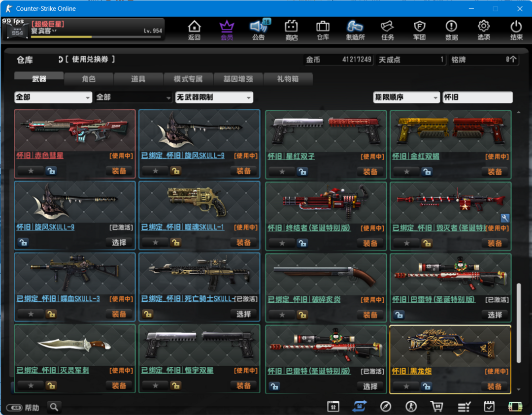
Task: Click the 选择 button for 怀旧|旋风SKULL-9 [已激活]
Action: point(119,242)
